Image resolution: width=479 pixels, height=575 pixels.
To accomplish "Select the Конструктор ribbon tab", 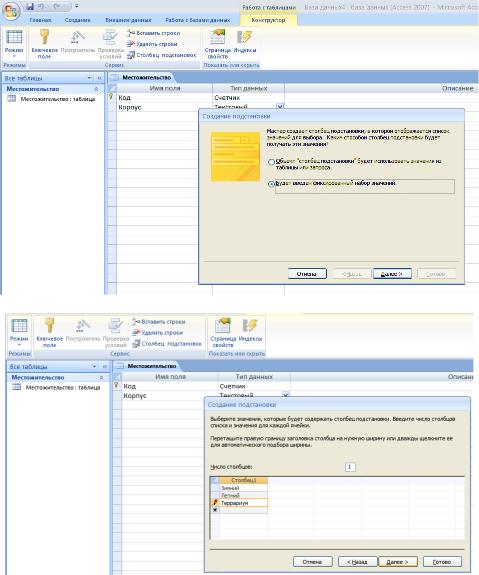I will [268, 20].
